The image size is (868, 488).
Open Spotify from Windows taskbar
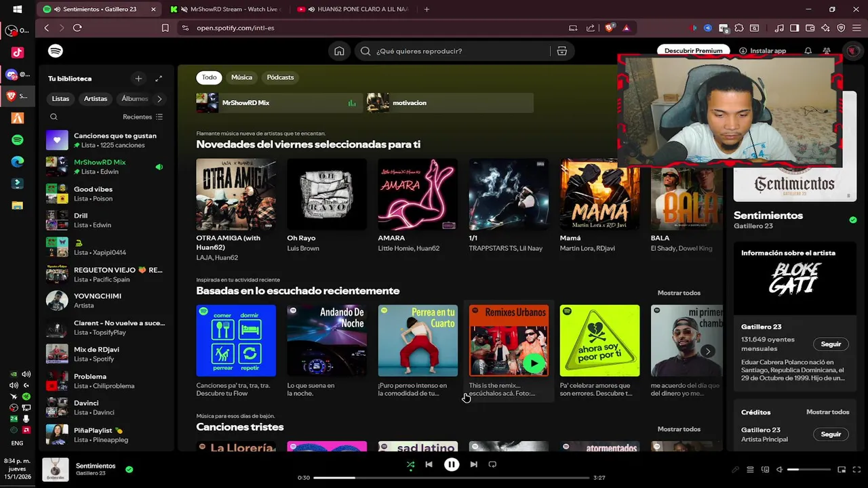coord(18,140)
